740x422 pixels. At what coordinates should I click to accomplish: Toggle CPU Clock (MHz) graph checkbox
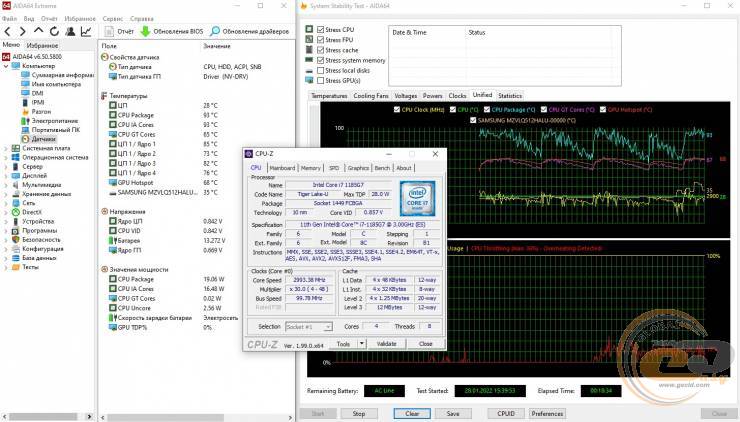click(x=396, y=110)
